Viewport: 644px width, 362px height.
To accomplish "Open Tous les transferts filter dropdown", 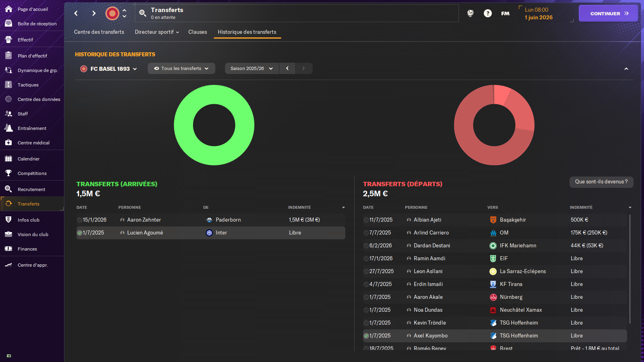I will 182,68.
